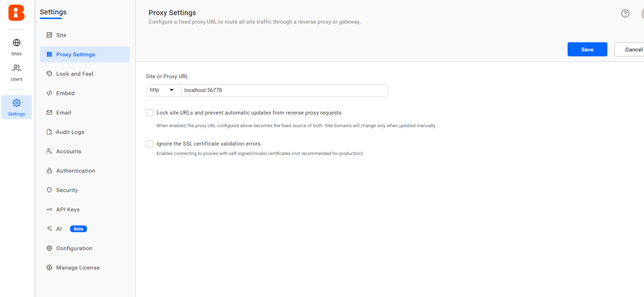Save the proxy settings
644x297 pixels.
(587, 49)
